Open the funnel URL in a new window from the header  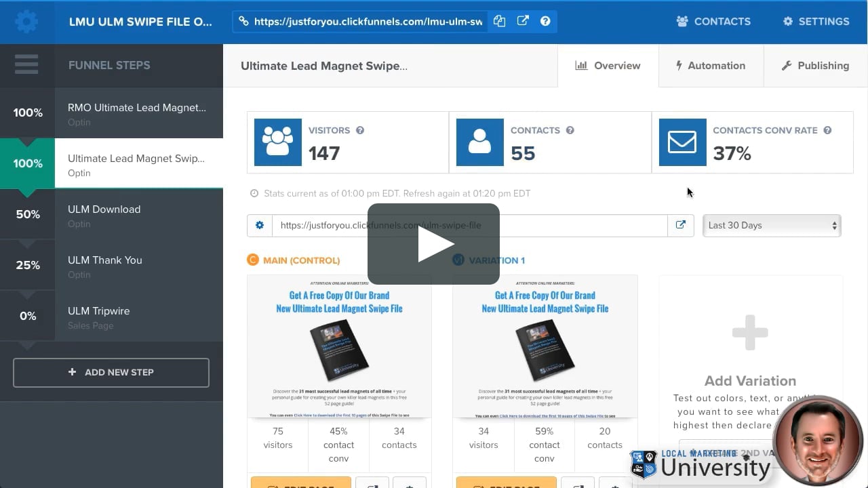click(x=523, y=21)
